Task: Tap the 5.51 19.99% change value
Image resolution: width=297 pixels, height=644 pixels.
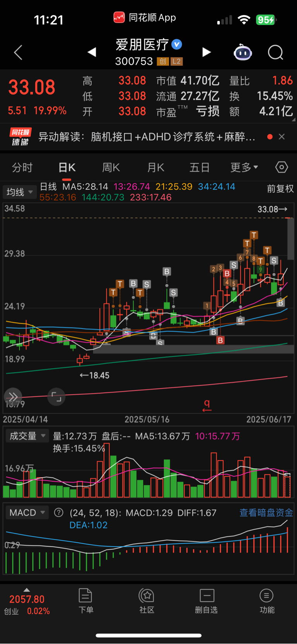Action: pyautogui.click(x=37, y=111)
